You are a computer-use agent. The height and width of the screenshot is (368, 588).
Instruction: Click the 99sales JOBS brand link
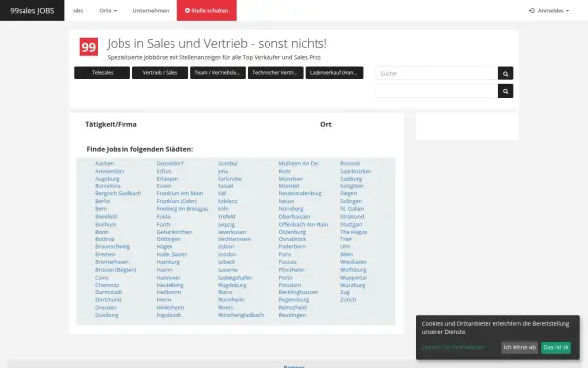pyautogui.click(x=32, y=11)
